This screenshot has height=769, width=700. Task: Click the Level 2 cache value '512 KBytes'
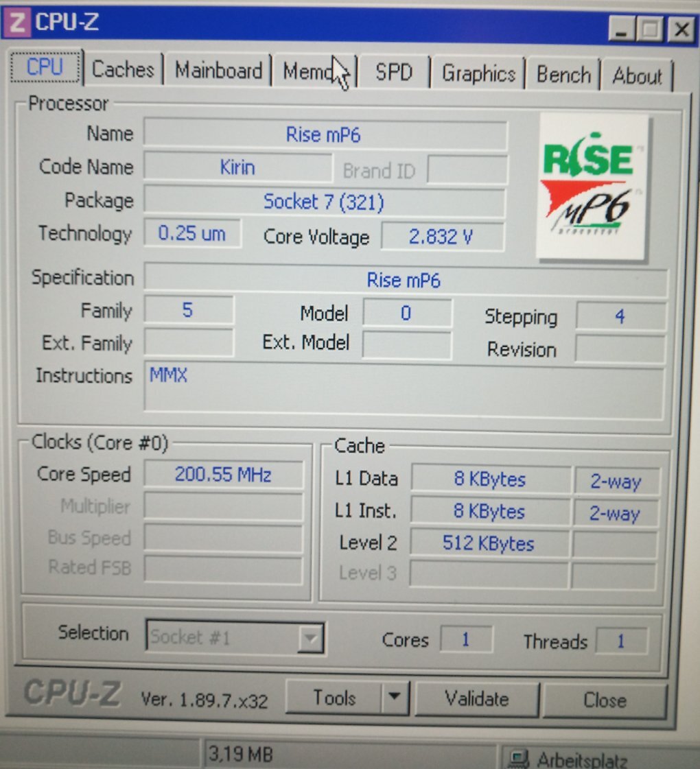coord(489,543)
